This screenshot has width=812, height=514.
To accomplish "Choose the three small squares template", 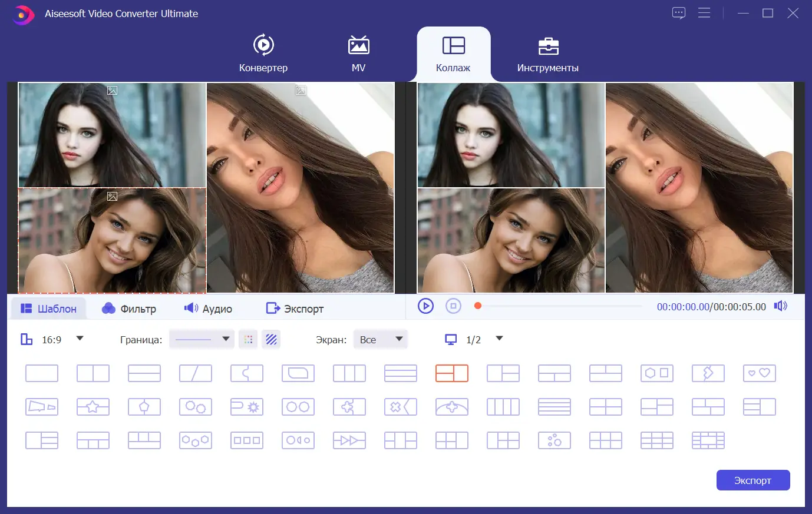I will click(247, 440).
